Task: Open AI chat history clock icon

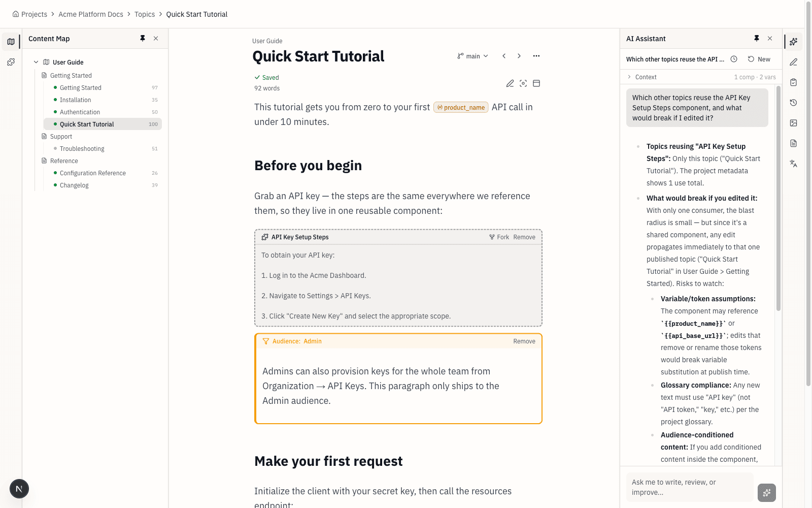Action: click(734, 59)
